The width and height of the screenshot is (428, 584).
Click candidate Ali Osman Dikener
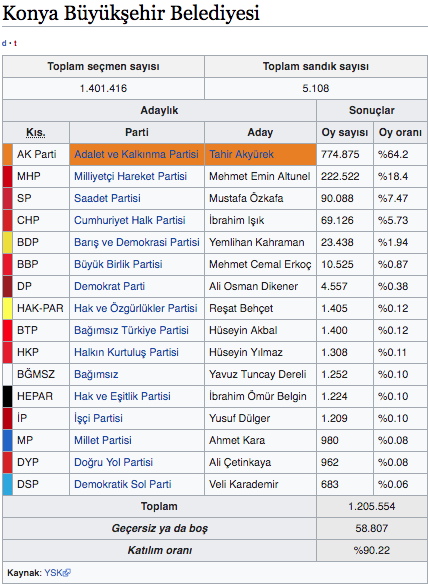[x=253, y=286]
